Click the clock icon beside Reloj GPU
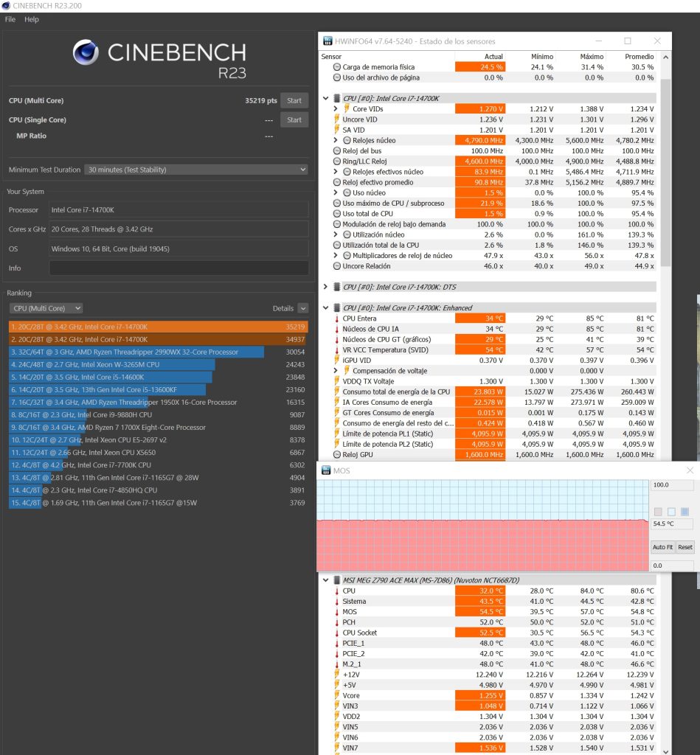This screenshot has height=755, width=700. pos(337,454)
